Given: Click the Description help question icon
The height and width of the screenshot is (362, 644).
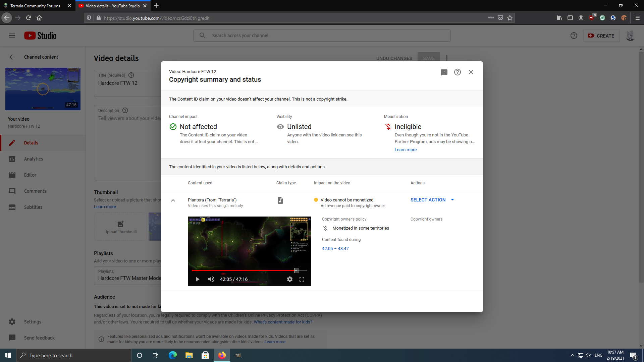Looking at the screenshot, I should coord(125,110).
